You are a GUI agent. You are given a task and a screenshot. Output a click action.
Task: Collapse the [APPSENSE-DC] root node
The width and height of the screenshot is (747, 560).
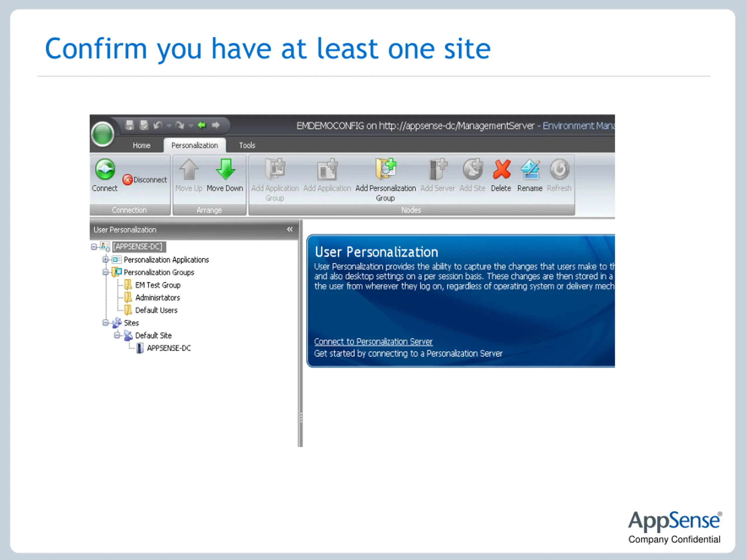click(x=94, y=247)
